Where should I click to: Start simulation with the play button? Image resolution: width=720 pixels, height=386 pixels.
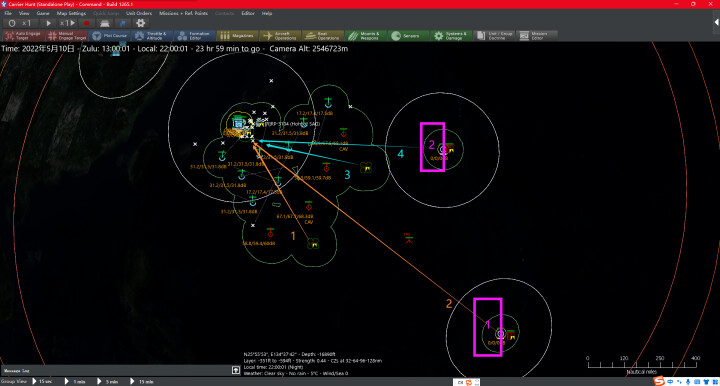[x=48, y=23]
